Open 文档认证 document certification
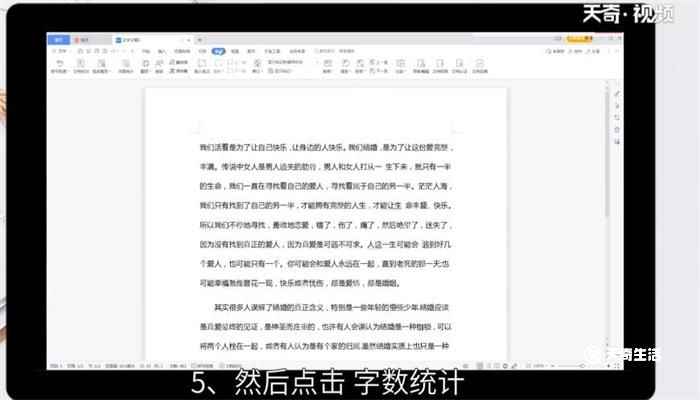 coord(459,65)
